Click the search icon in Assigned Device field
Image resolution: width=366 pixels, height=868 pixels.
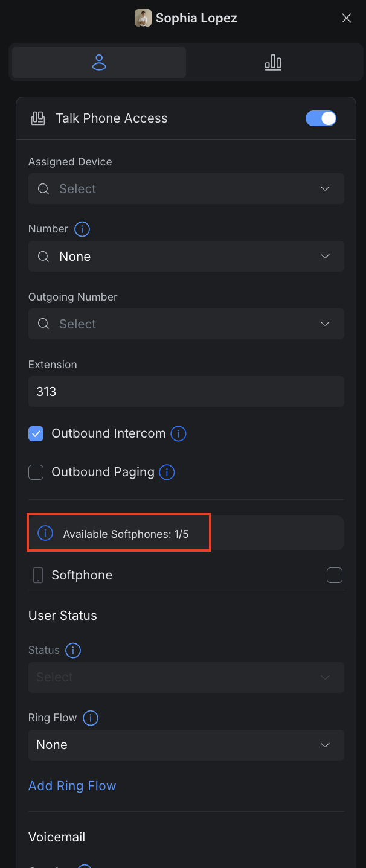click(43, 188)
